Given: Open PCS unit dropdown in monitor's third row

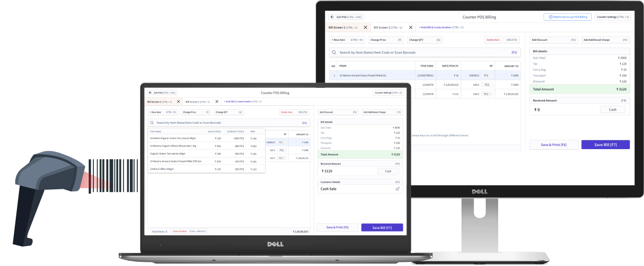Looking at the screenshot, I should tap(486, 94).
